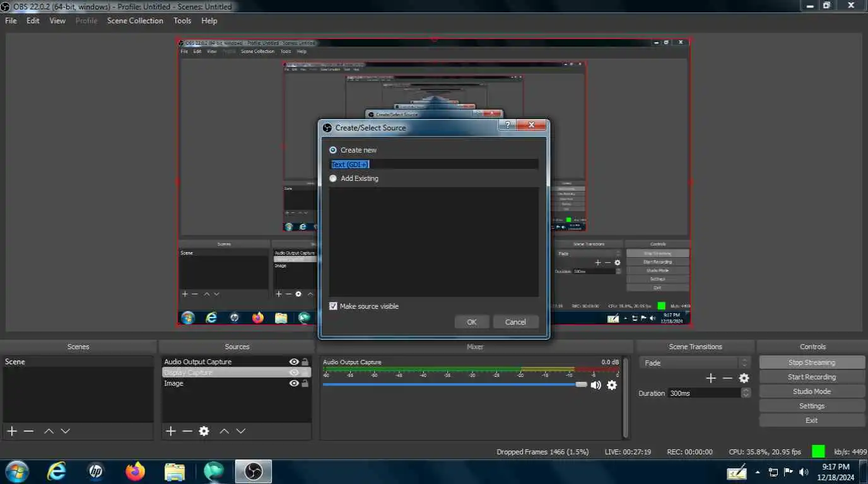The height and width of the screenshot is (484, 868).
Task: Add a scene transition with plus icon
Action: click(x=711, y=378)
